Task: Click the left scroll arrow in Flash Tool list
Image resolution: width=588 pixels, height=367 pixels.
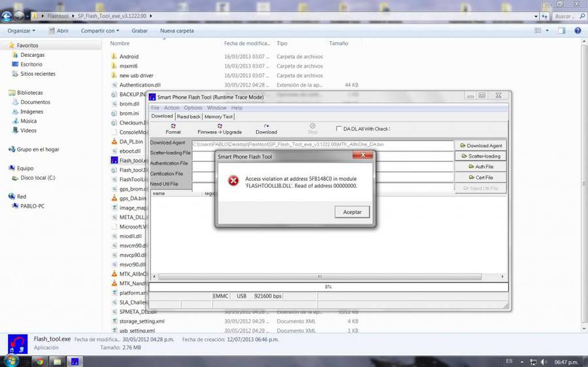Action: 154,277
